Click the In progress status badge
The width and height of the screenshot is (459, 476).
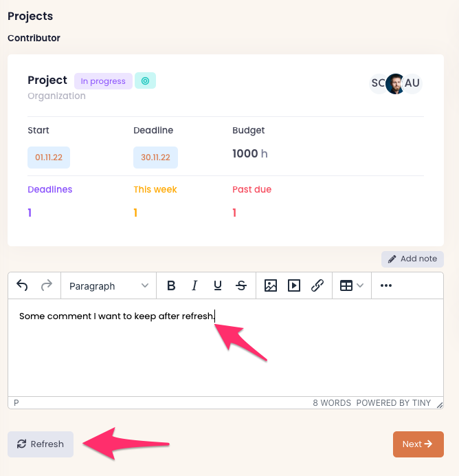tap(103, 81)
